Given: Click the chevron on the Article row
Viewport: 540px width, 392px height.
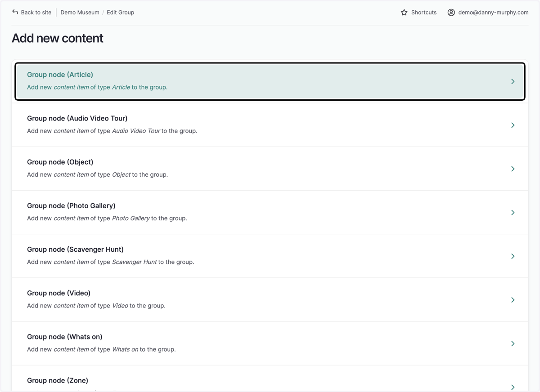Looking at the screenshot, I should tap(513, 81).
